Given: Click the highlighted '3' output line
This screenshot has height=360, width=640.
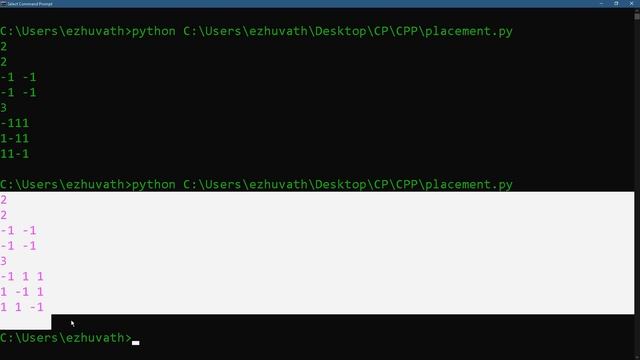Looking at the screenshot, I should (x=4, y=261).
